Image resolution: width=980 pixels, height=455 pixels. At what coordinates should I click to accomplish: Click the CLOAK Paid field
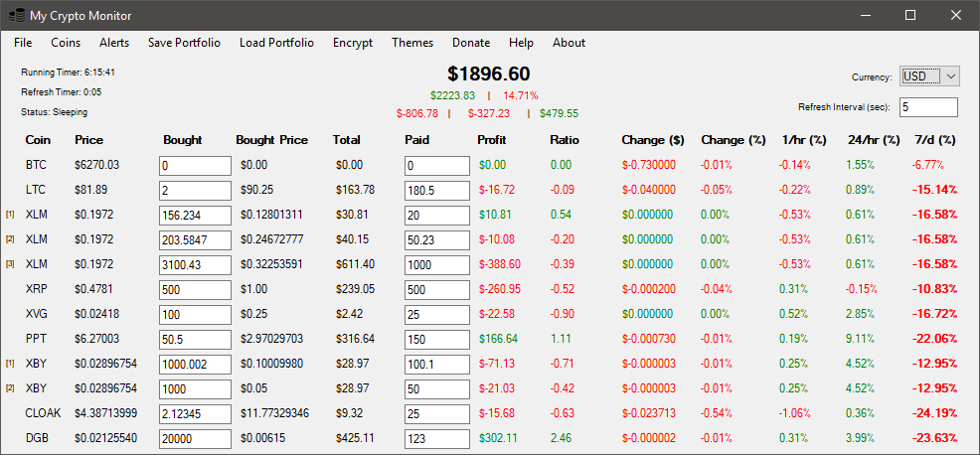click(x=437, y=413)
